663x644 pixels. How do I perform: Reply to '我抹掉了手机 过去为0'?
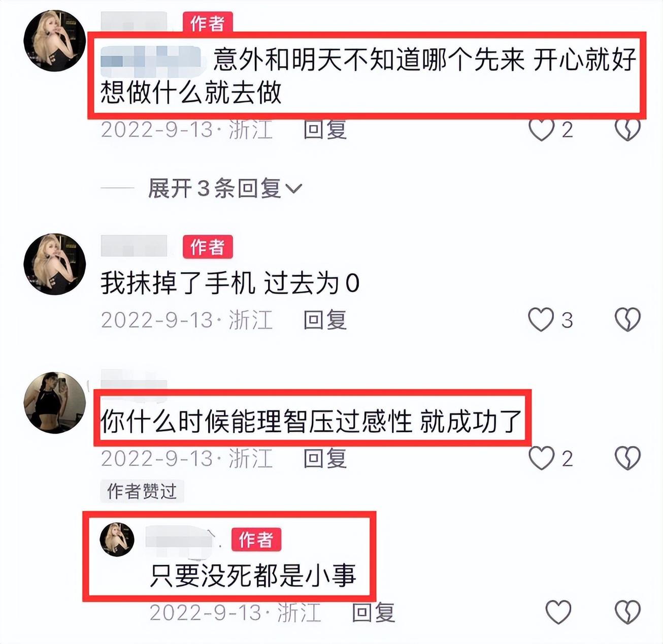(x=325, y=320)
